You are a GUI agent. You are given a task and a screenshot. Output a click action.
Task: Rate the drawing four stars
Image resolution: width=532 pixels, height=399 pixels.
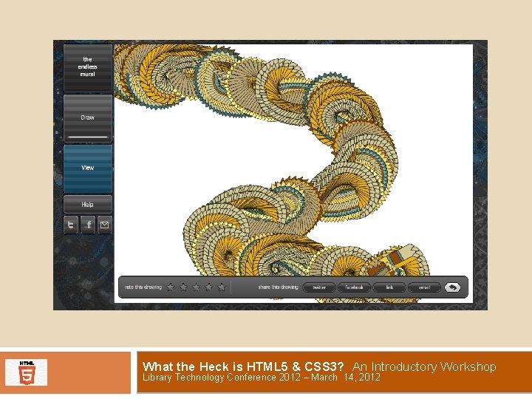209,287
